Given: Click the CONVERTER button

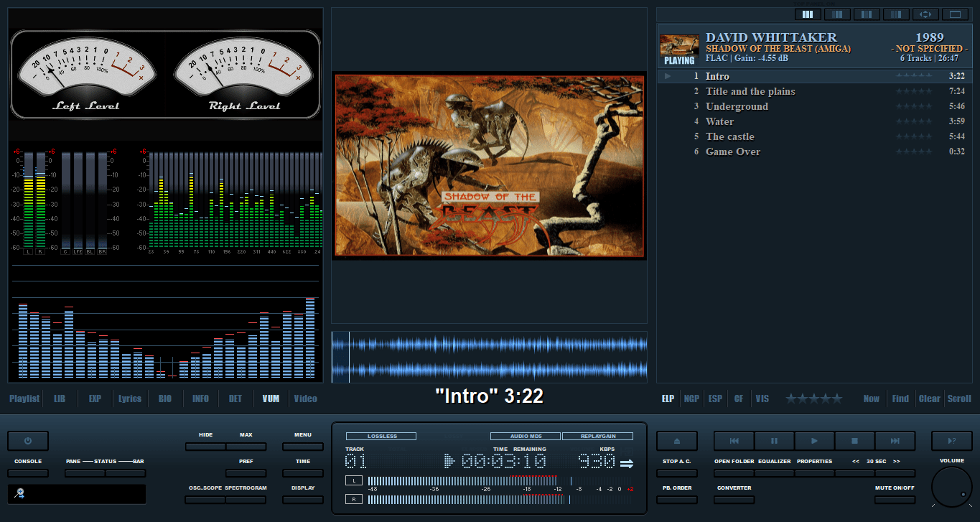Looking at the screenshot, I should click(x=734, y=500).
